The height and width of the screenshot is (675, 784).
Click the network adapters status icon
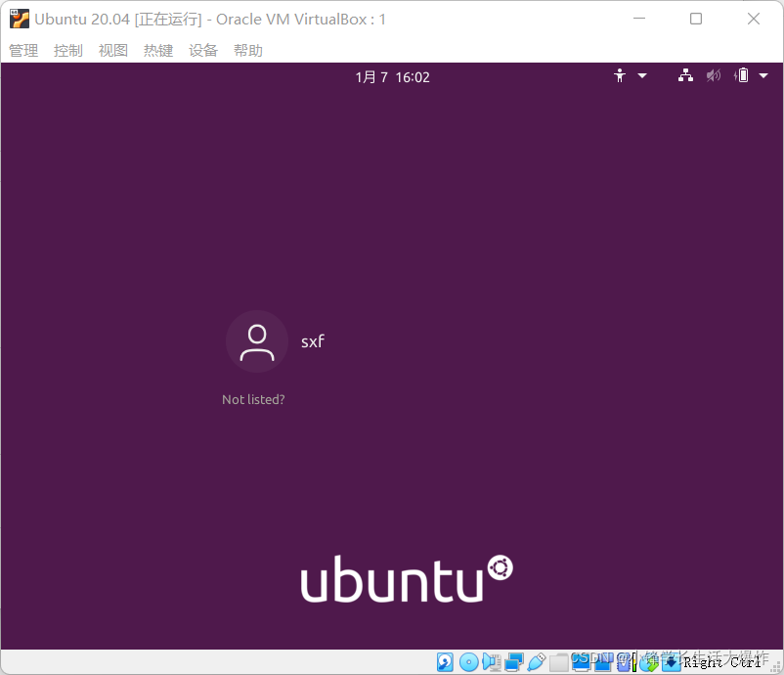[x=514, y=662]
